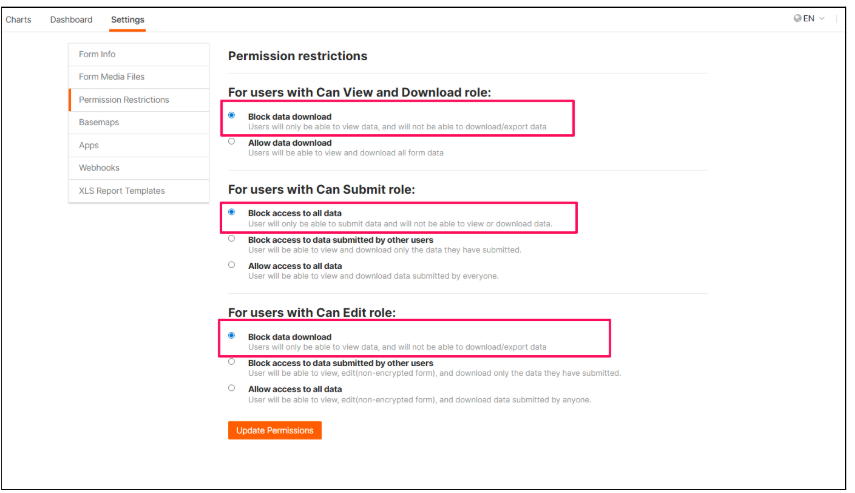
Task: Open Webhooks settings
Action: click(98, 168)
